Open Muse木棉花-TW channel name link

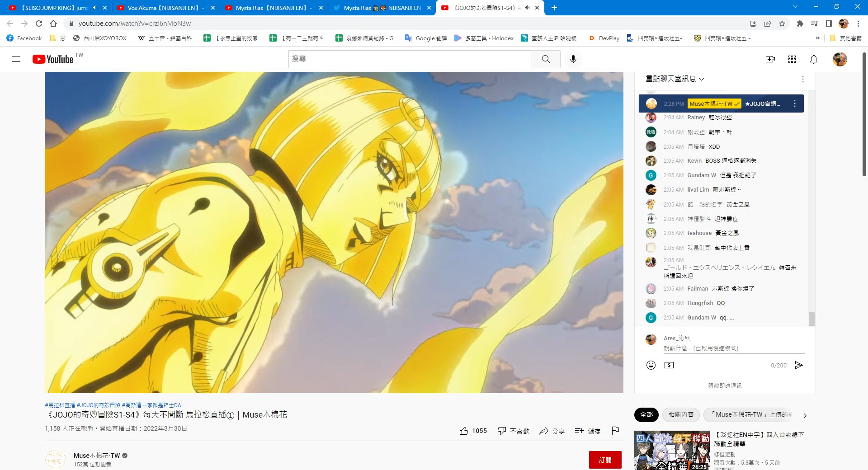tap(97, 456)
